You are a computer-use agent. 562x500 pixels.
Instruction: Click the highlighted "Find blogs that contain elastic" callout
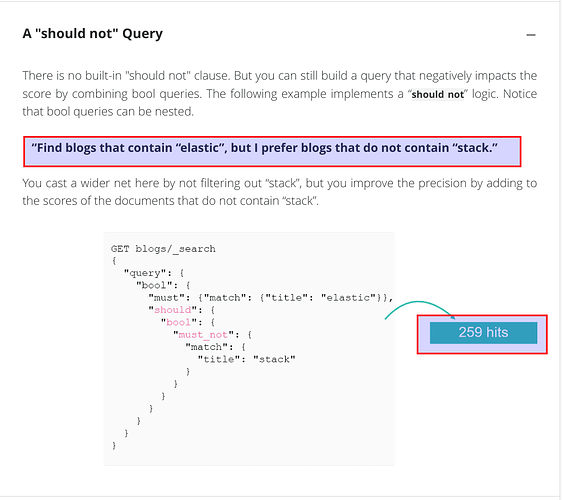(272, 151)
